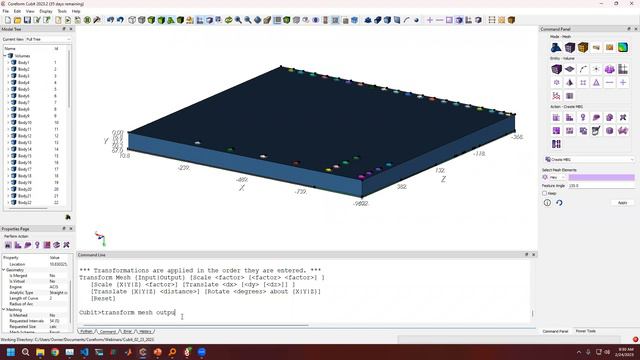The image size is (640, 360).
Task: Click the minus icon in the top toolbar
Action: tap(440, 20)
